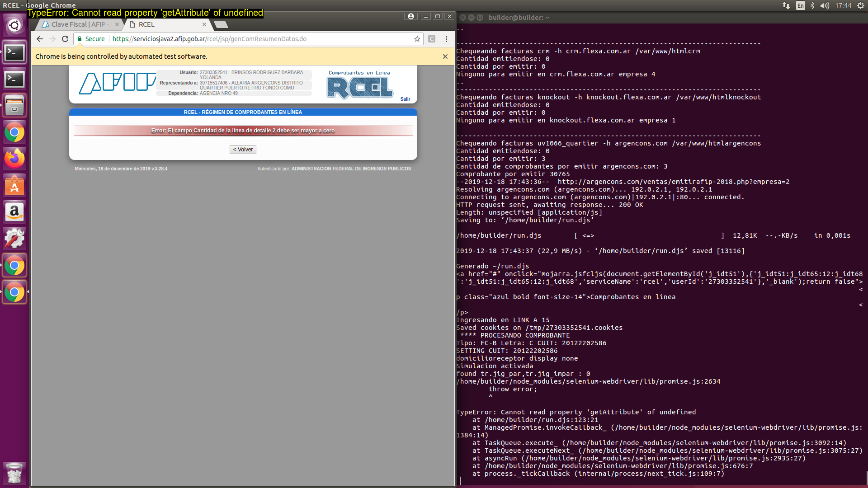Screen dimensions: 868x488
Task: Minimize the Chrome window
Action: [425, 16]
